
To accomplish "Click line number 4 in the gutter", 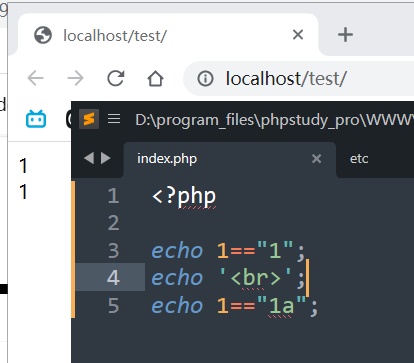I will tap(113, 278).
